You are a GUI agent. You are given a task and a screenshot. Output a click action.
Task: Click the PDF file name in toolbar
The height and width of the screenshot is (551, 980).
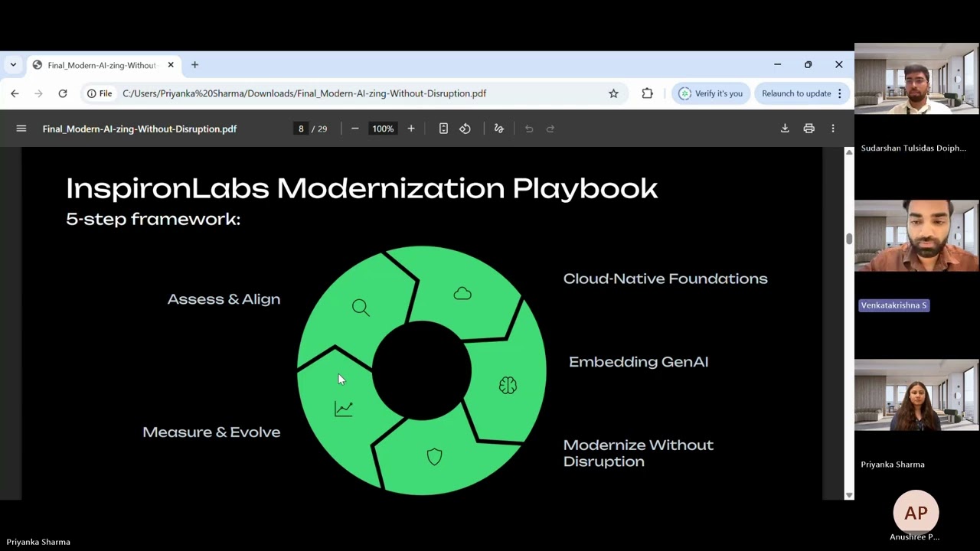pyautogui.click(x=139, y=129)
